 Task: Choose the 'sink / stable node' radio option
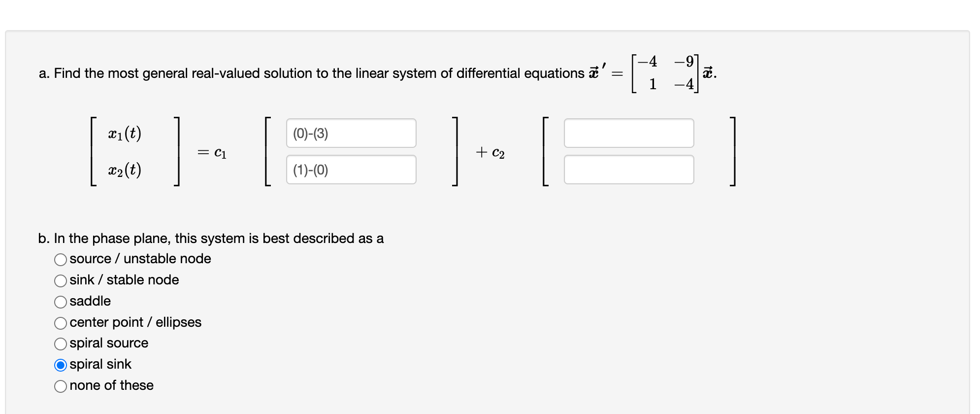pyautogui.click(x=61, y=281)
